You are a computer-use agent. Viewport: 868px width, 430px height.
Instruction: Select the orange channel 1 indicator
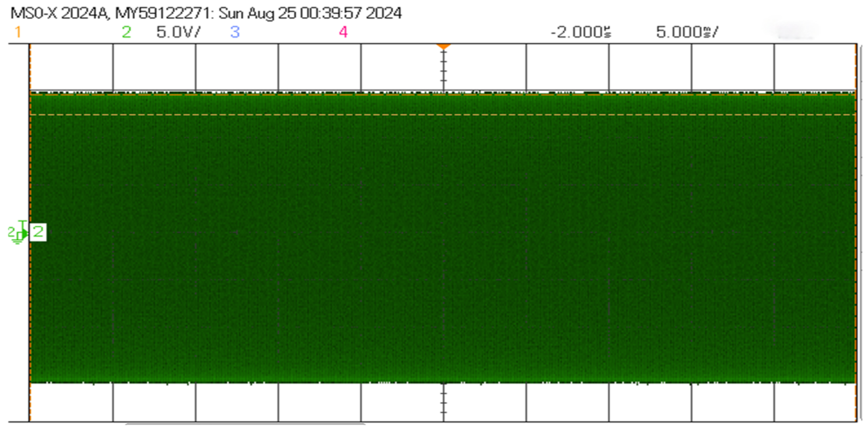[18, 32]
